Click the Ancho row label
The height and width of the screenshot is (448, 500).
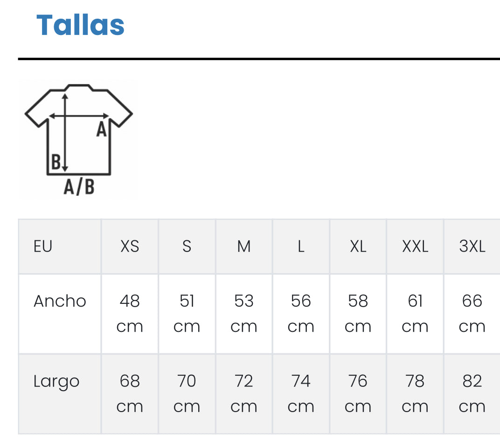point(60,301)
